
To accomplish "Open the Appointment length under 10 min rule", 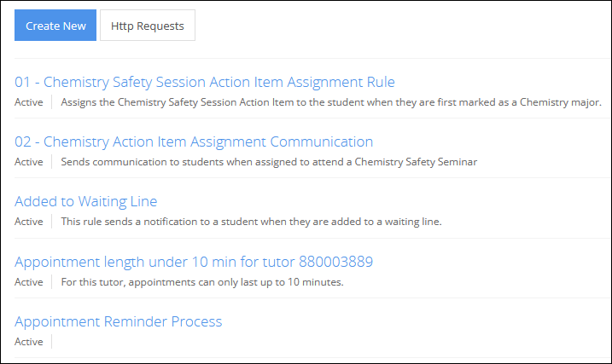I will (x=194, y=261).
